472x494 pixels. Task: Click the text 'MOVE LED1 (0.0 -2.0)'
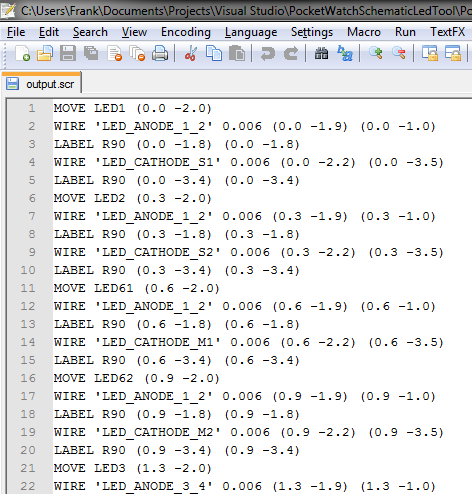tap(133, 108)
